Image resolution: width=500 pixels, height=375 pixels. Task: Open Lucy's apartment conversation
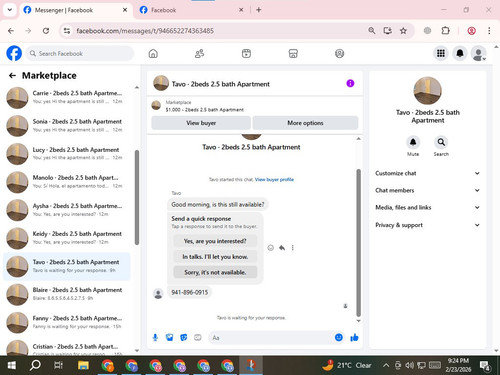pos(67,153)
